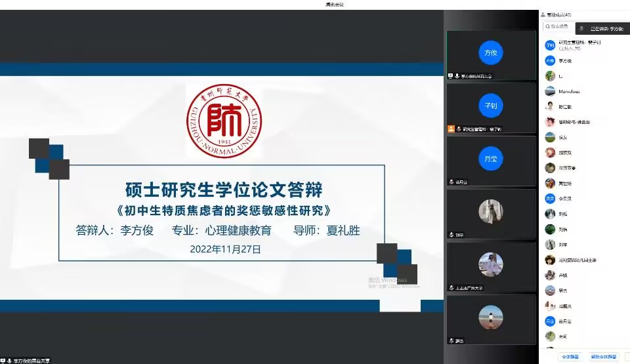Click the screen icon in the bottom-left share label
630x364 pixels.
pos(3,361)
